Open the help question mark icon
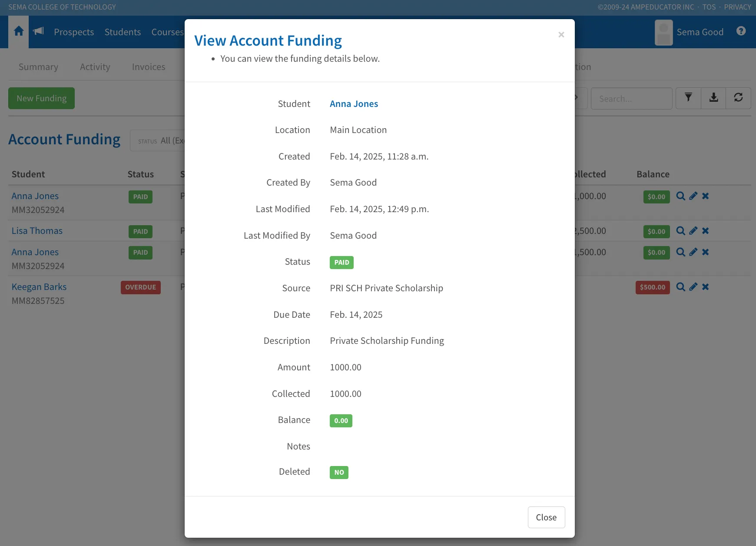 pyautogui.click(x=741, y=31)
